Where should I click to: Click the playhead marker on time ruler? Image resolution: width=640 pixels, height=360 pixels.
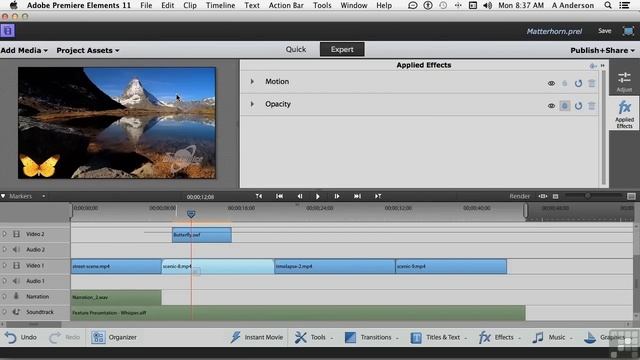191,214
